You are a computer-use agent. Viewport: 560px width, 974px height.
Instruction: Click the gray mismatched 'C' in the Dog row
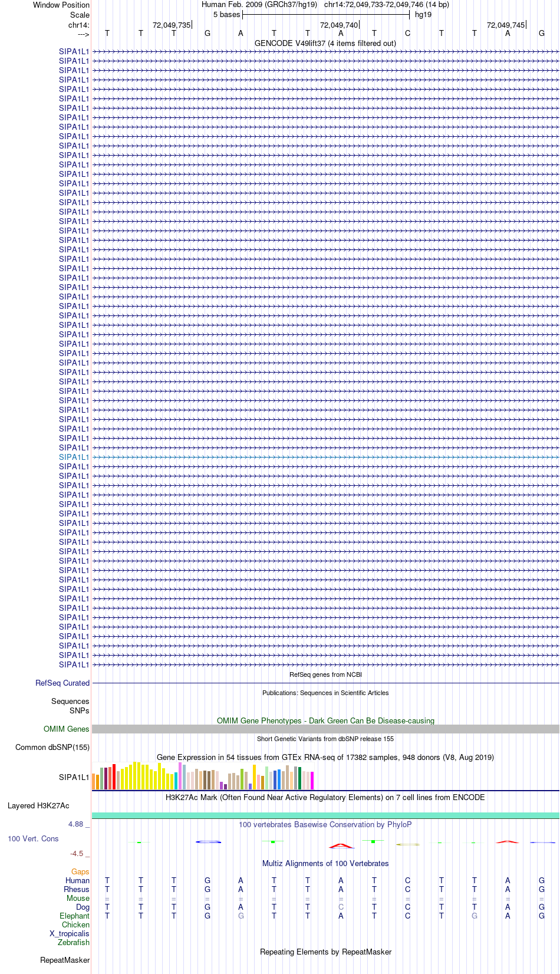341,907
